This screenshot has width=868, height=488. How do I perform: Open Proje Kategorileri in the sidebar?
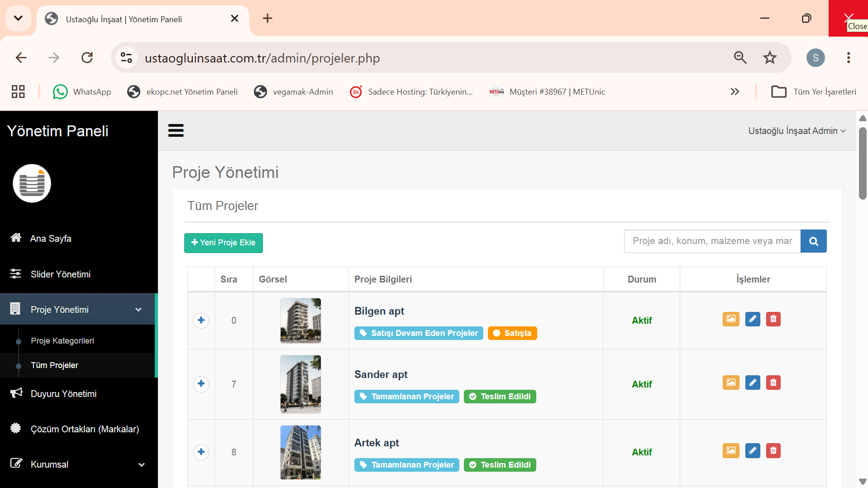62,341
